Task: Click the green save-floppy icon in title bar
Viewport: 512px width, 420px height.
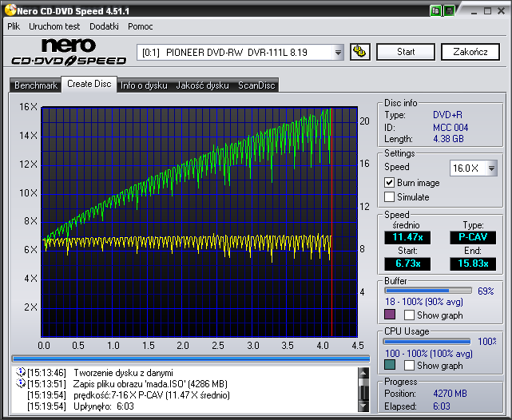Action: [x=450, y=10]
